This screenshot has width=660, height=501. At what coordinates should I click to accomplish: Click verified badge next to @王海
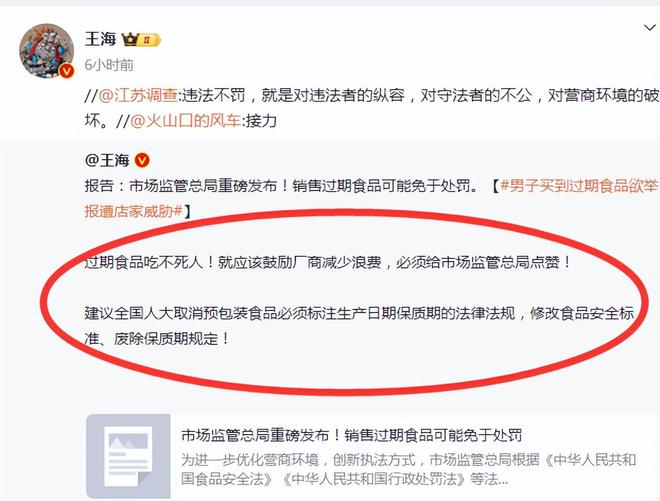142,160
